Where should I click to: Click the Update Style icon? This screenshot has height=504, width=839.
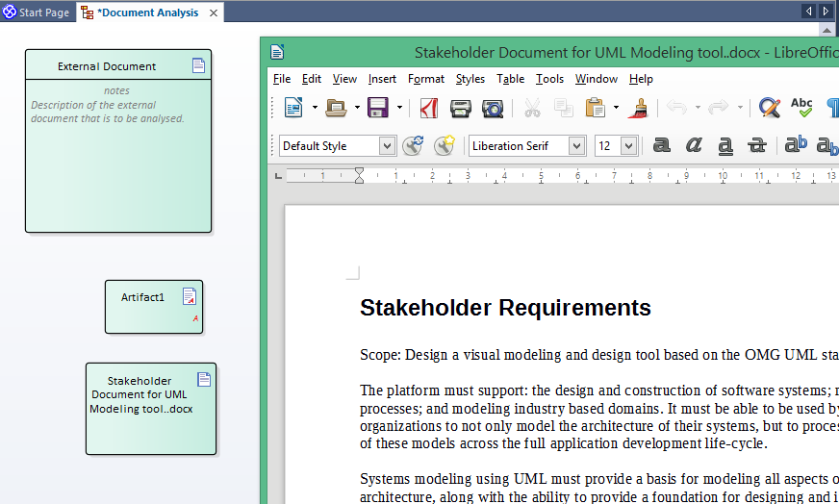[x=413, y=145]
